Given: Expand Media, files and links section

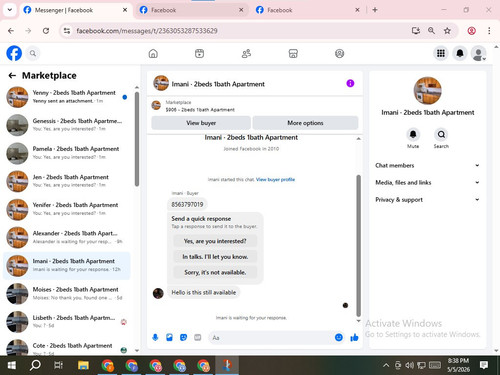Looking at the screenshot, I should tap(427, 182).
